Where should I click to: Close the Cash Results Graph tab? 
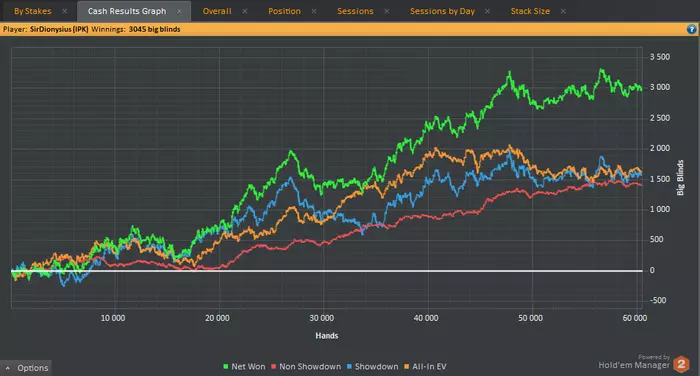(179, 11)
